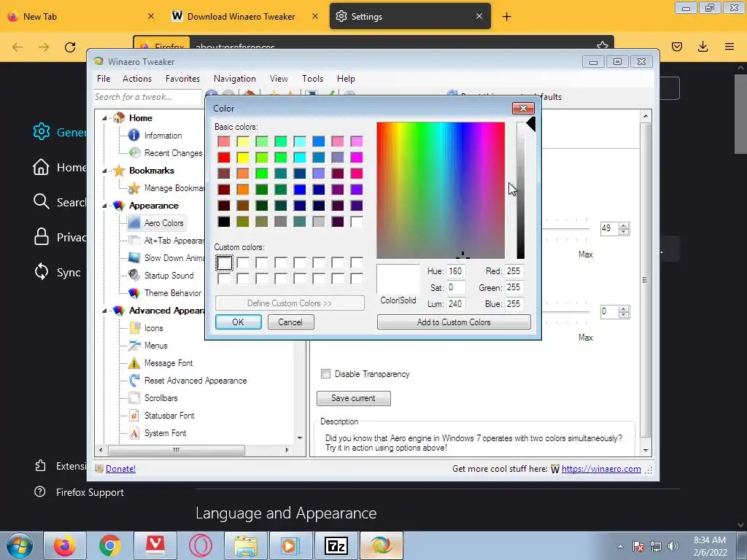Open Windows Start orb
The height and width of the screenshot is (560, 747).
click(20, 545)
